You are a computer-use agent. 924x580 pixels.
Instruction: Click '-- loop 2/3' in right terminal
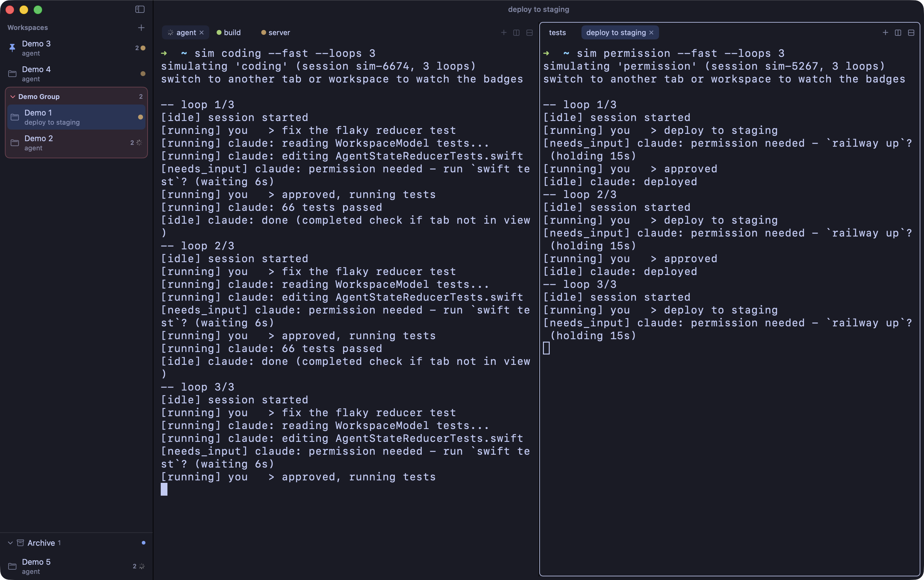coord(580,194)
